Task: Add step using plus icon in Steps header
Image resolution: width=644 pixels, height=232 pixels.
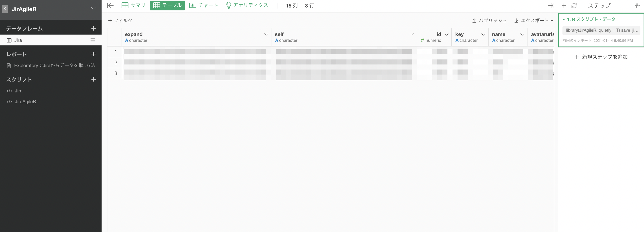Action: pos(564,6)
